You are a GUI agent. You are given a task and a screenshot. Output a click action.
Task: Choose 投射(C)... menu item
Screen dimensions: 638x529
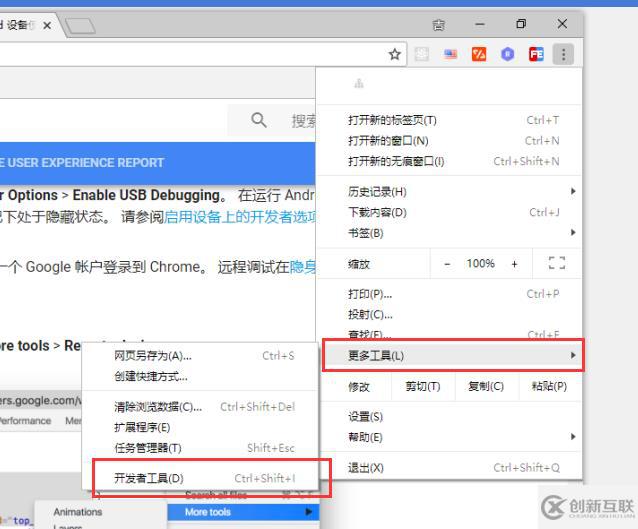pos(449,315)
